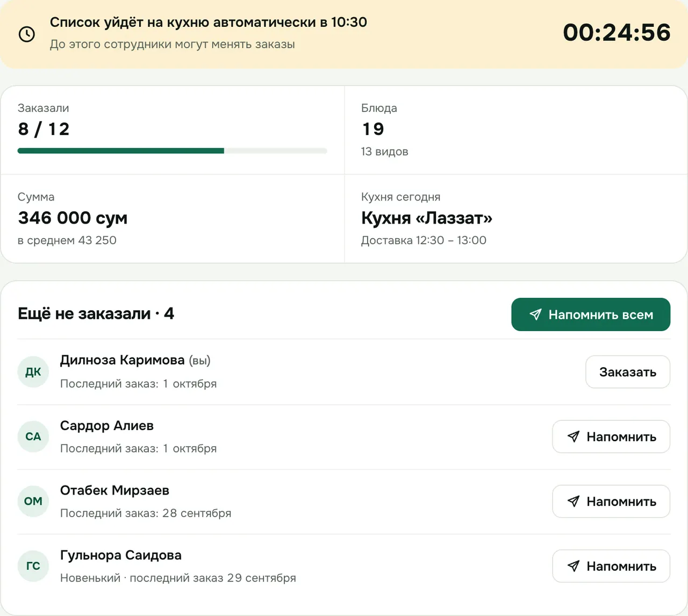Viewport: 688px width, 616px height.
Task: Click the banner heading about auto-sending at 10:30
Action: [x=209, y=22]
